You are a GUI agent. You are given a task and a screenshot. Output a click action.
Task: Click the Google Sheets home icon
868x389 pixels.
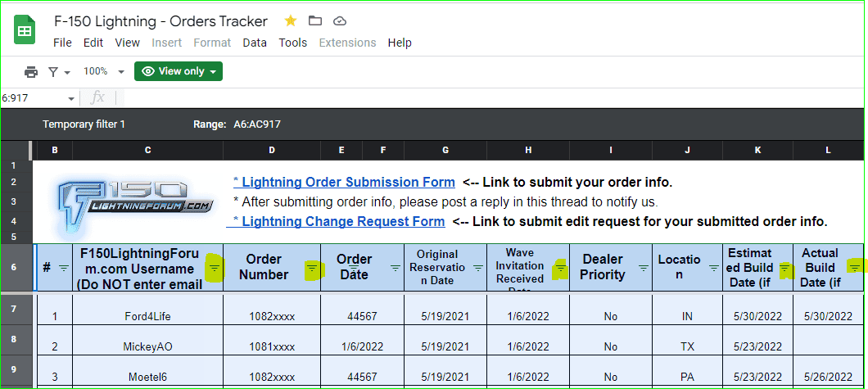point(25,31)
